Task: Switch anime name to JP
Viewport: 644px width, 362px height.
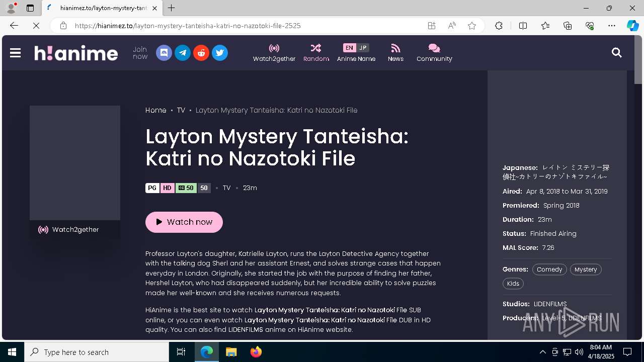Action: 363,48
